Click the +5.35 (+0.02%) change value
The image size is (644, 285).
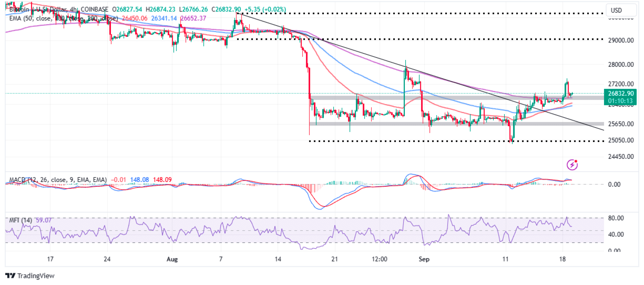(x=265, y=9)
